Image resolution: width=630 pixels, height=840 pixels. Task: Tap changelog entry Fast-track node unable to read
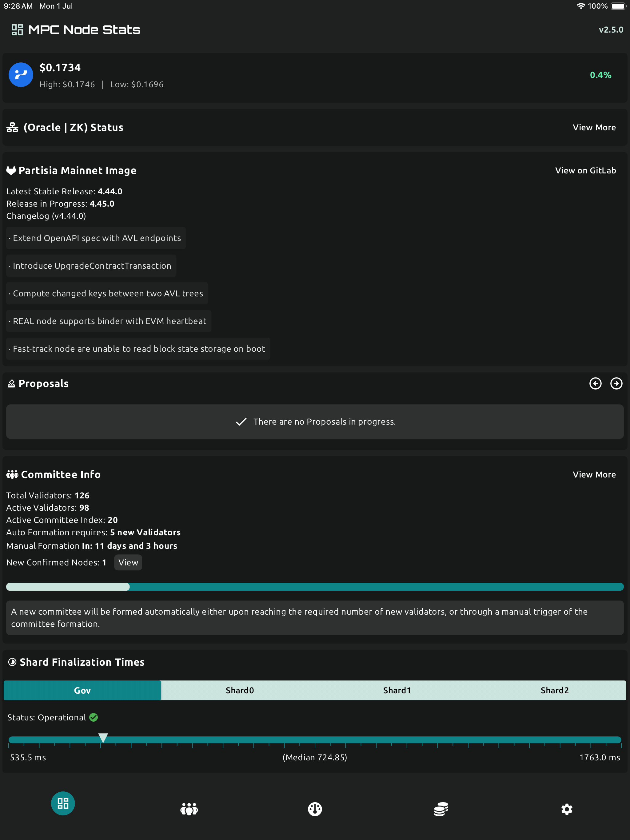(x=138, y=349)
